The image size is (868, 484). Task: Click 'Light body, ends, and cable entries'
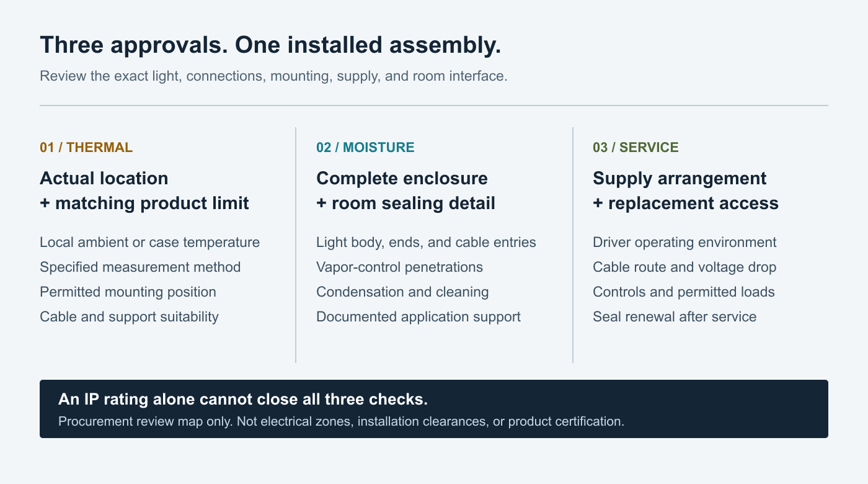[426, 243]
